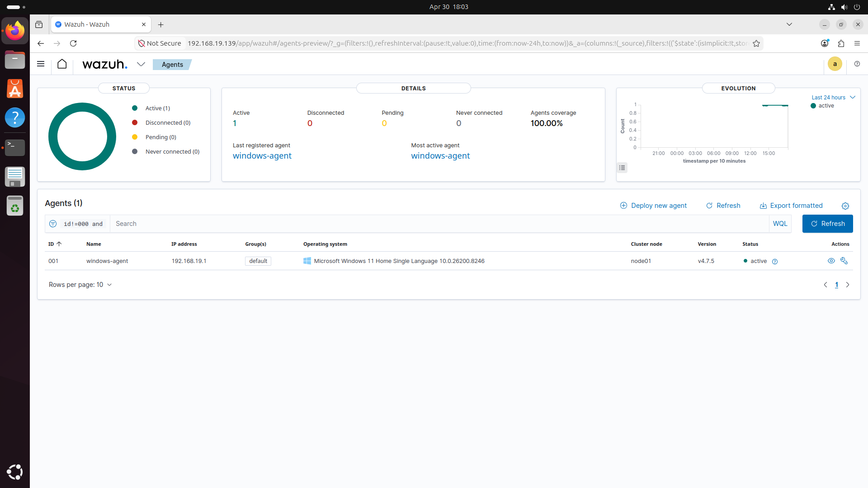
Task: Open Terminal from the Ubuntu dock
Action: 15,147
